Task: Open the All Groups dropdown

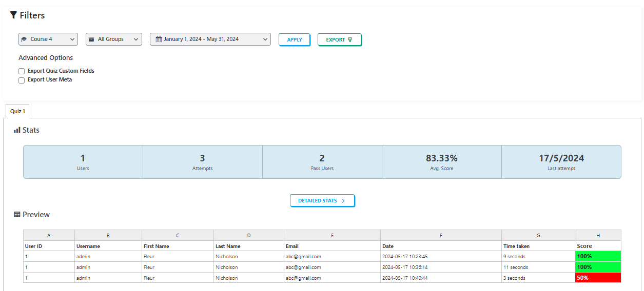Action: pyautogui.click(x=114, y=39)
